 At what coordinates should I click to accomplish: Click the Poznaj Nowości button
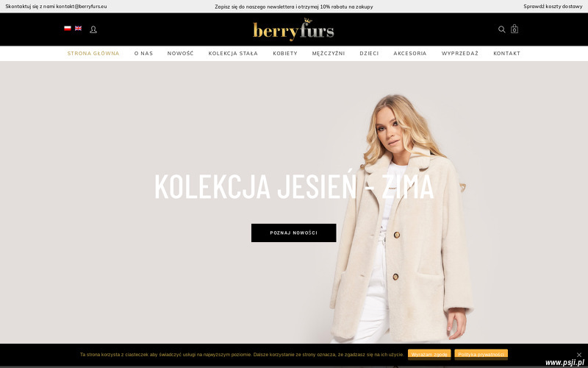(293, 233)
